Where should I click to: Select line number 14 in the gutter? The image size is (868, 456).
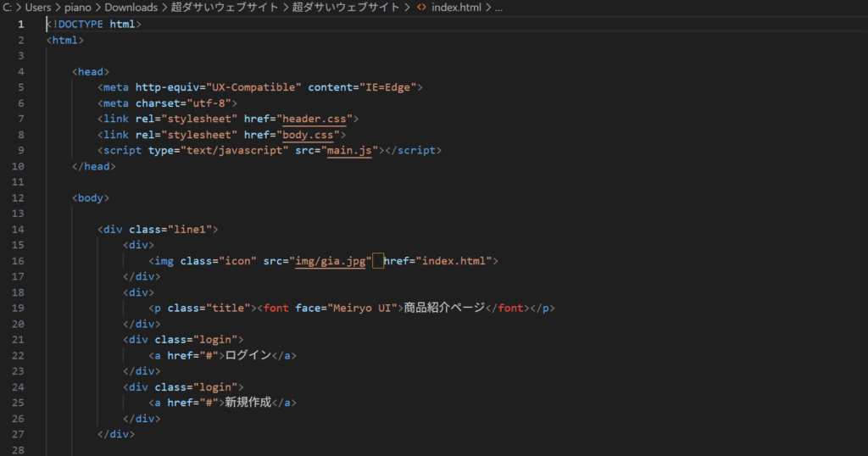pos(18,229)
